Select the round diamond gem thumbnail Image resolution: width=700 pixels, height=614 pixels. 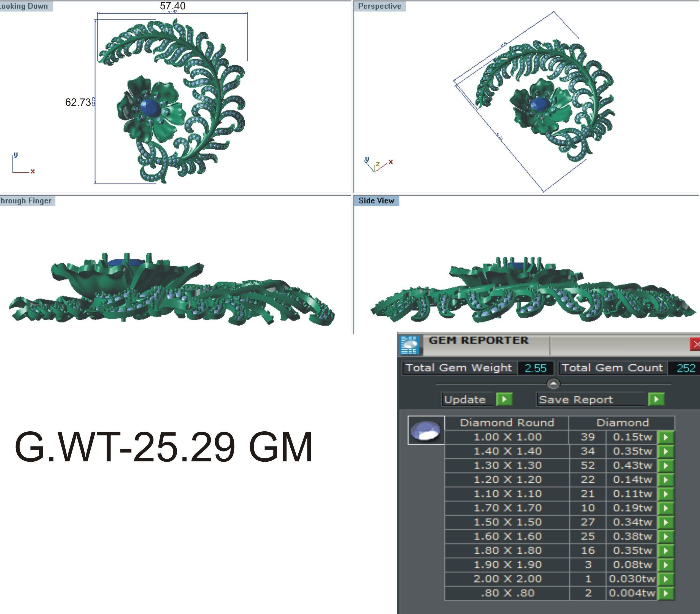[x=426, y=431]
